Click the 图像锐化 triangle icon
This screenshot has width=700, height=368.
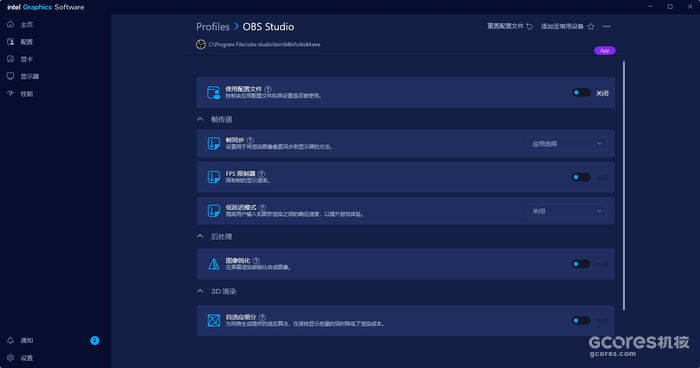[213, 264]
